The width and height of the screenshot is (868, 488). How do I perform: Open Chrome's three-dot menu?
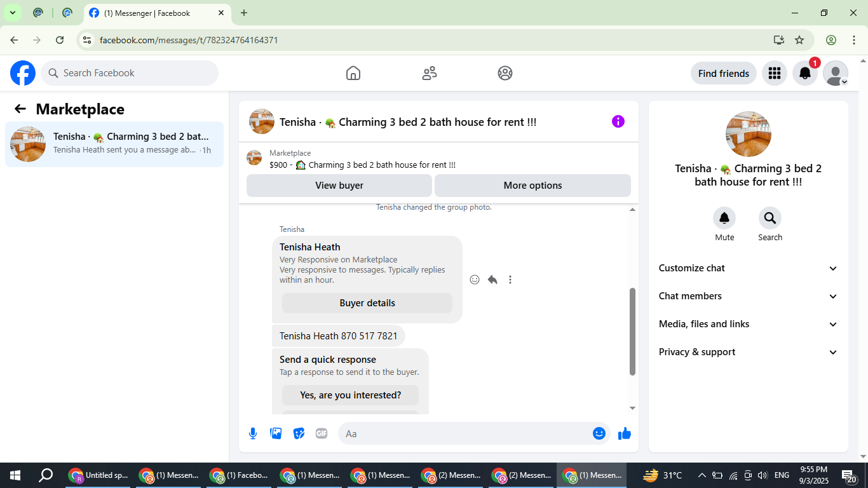point(853,40)
